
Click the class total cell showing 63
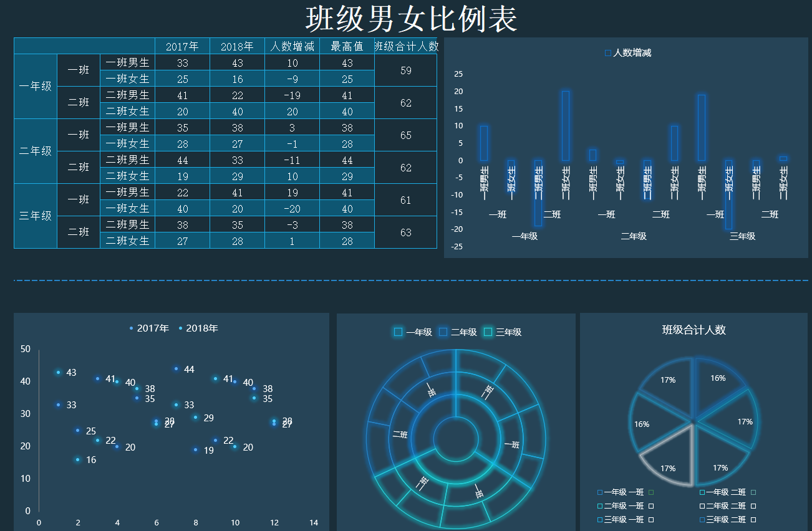[x=406, y=232]
